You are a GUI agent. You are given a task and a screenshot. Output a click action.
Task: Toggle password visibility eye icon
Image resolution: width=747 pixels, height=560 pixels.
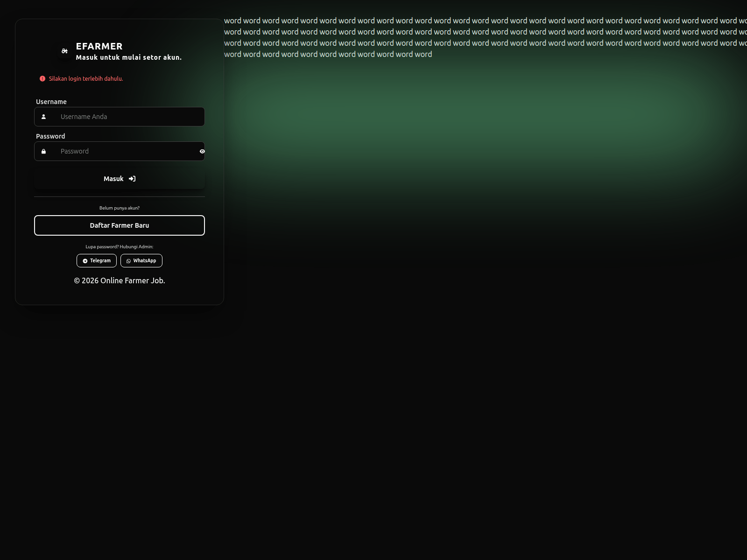[202, 151]
